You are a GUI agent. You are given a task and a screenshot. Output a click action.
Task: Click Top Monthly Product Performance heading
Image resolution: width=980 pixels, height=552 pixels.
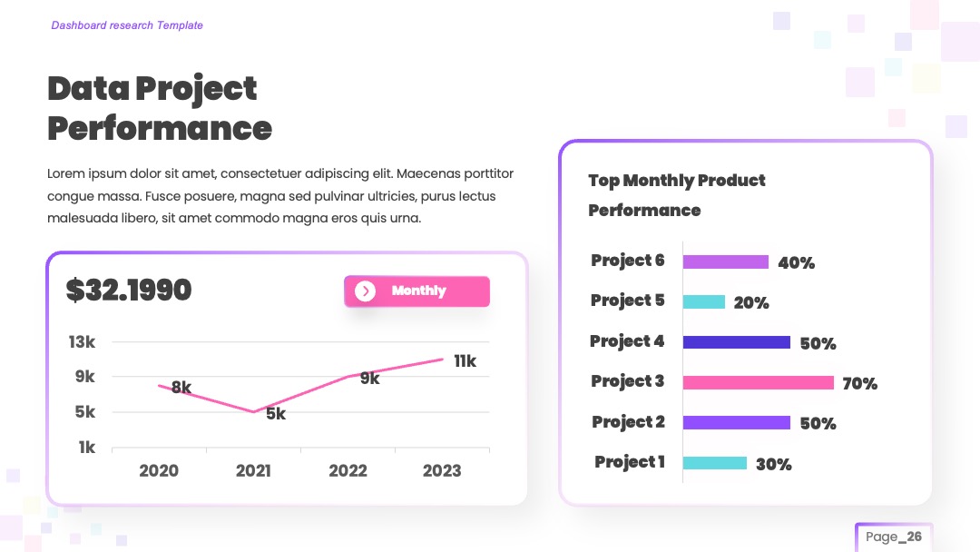coord(677,195)
